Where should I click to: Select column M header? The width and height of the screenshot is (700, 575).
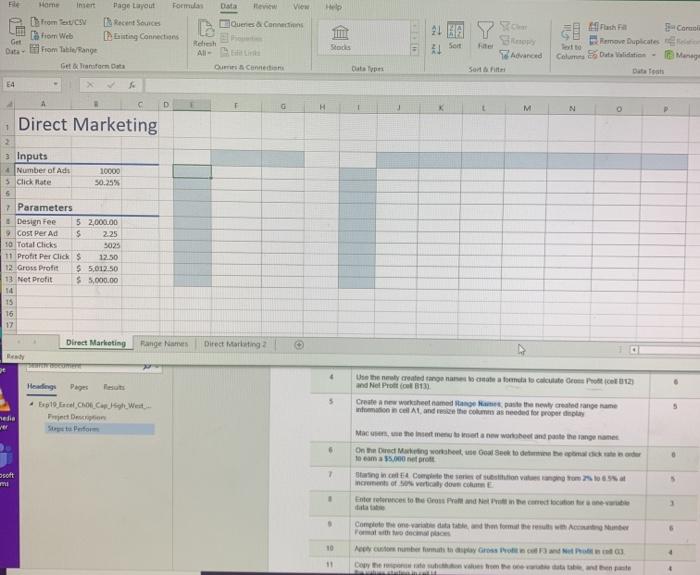[527, 108]
